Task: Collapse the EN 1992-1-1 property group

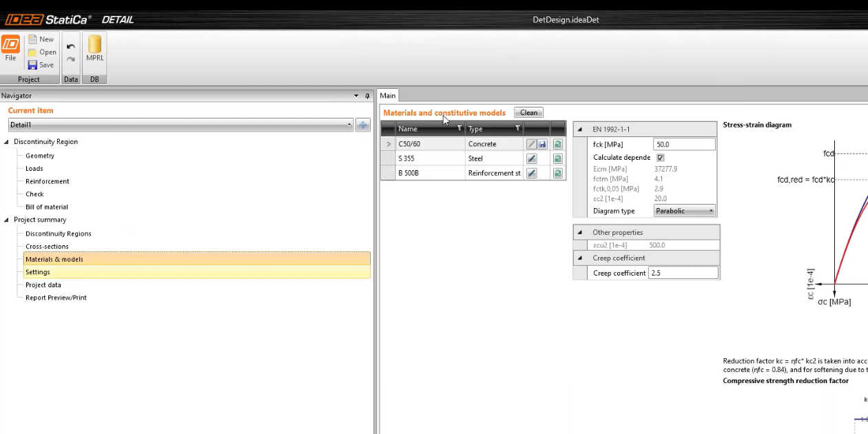Action: pyautogui.click(x=579, y=129)
